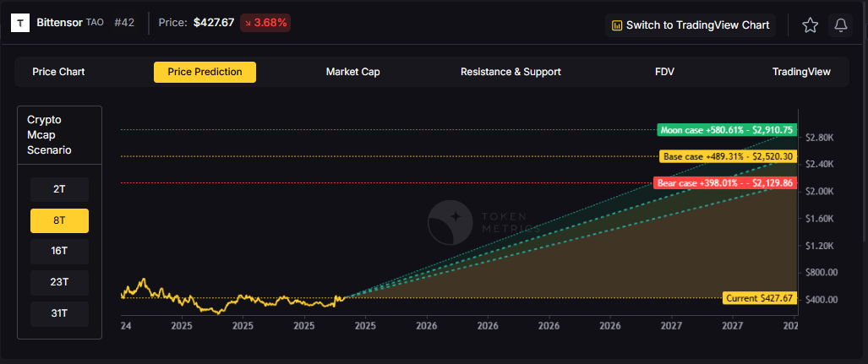Image resolution: width=868 pixels, height=364 pixels.
Task: Click the 3.68% price change badge
Action: (265, 24)
